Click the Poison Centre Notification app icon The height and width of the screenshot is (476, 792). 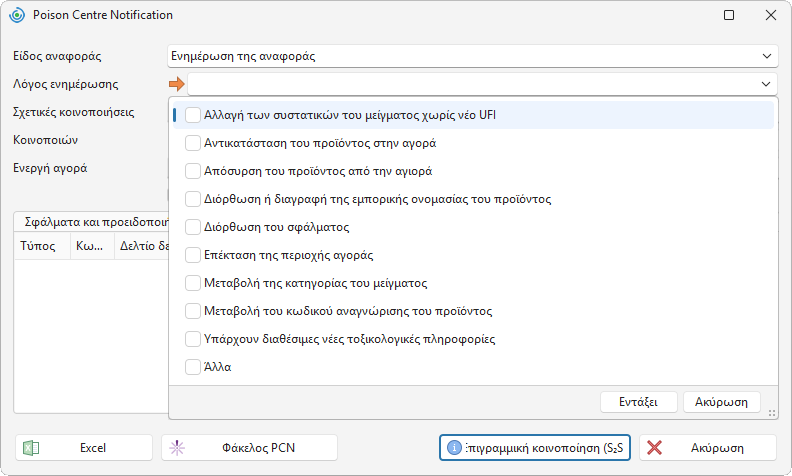point(17,15)
